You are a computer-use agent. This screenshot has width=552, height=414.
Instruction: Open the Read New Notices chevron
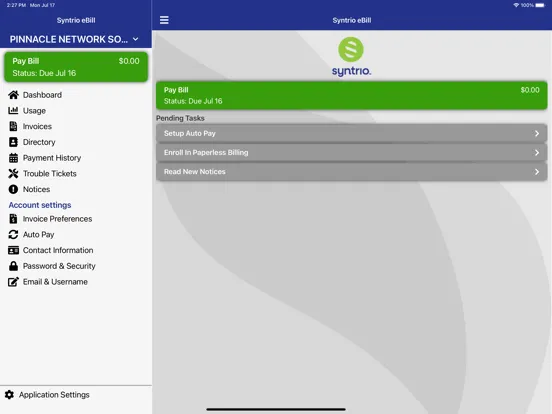[537, 172]
